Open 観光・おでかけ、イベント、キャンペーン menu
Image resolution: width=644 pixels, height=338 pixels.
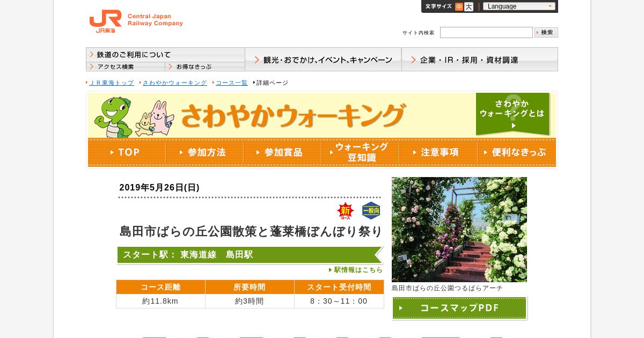click(x=323, y=60)
